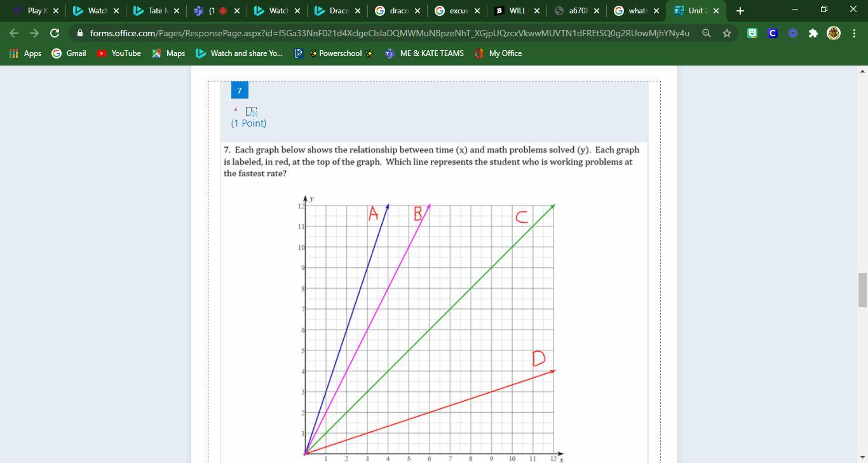The width and height of the screenshot is (868, 463).
Task: Go forward to the next page
Action: (34, 33)
